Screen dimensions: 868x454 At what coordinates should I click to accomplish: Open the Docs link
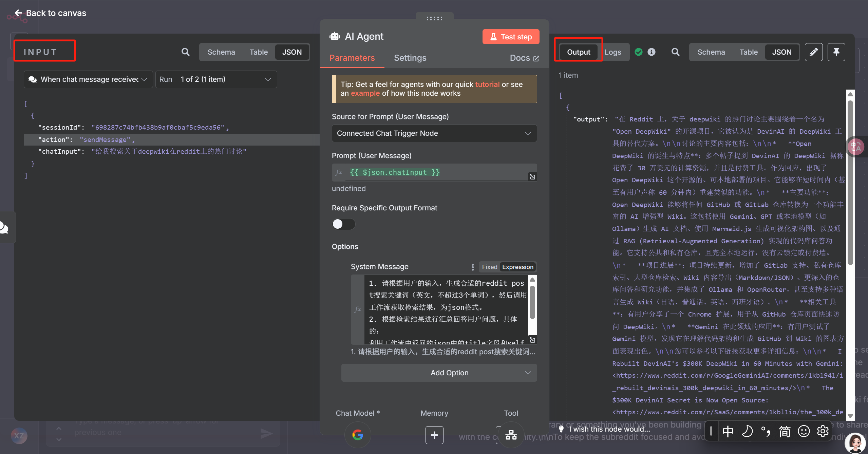tap(524, 58)
